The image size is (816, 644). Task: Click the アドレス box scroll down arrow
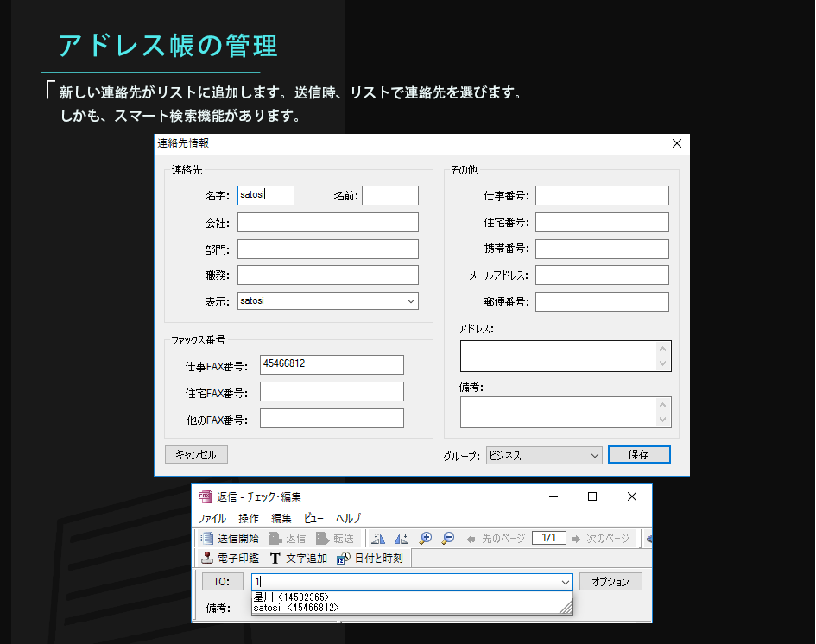(x=662, y=363)
